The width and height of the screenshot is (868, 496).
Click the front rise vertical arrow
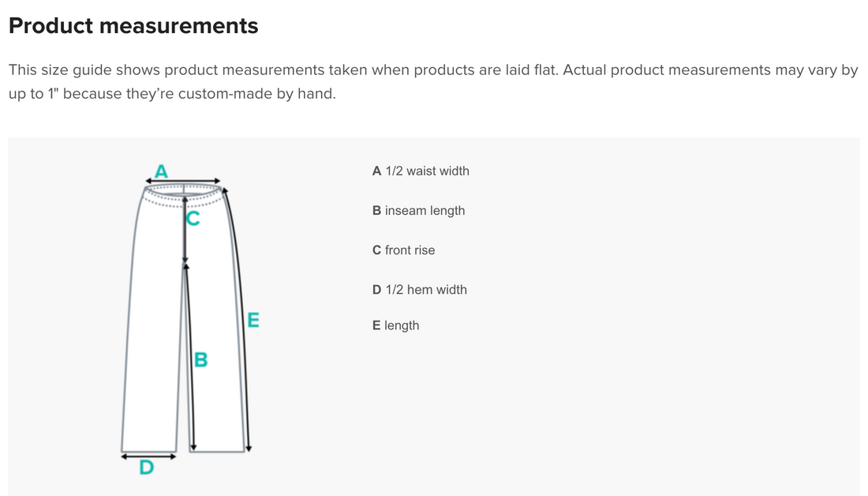pyautogui.click(x=185, y=229)
